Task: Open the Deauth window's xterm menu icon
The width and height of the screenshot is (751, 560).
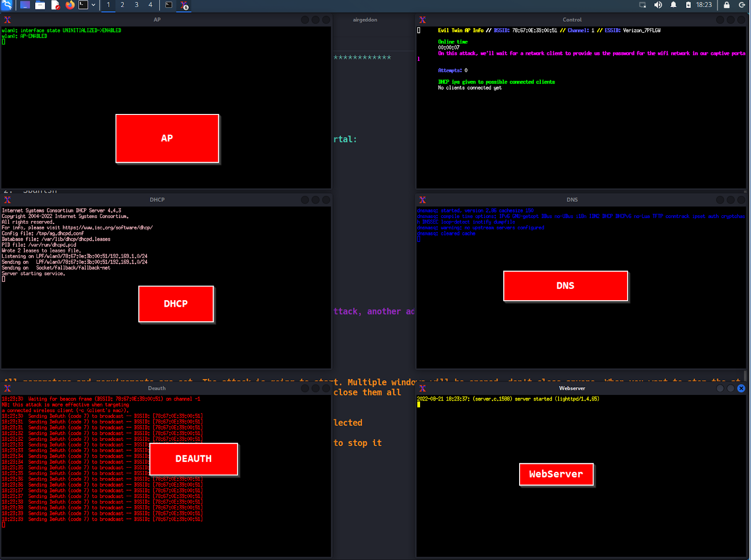Action: [8, 388]
